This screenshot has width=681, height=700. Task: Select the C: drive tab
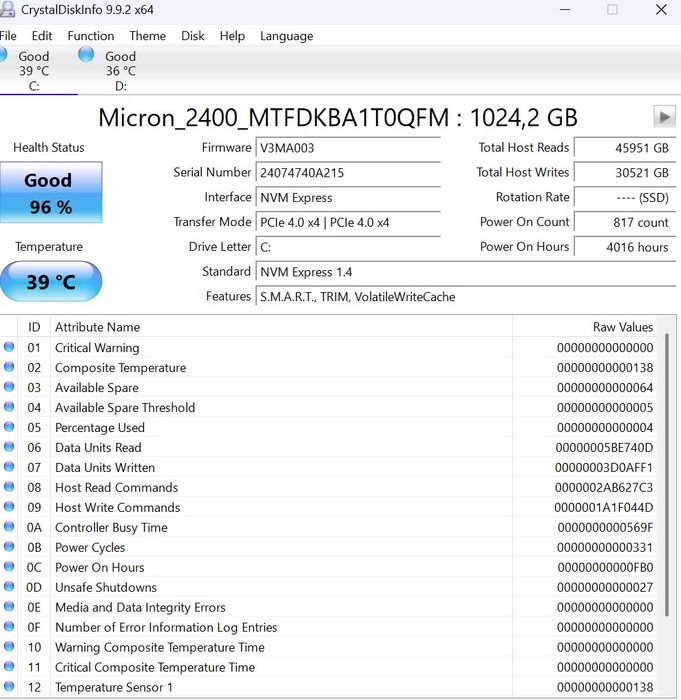[34, 71]
